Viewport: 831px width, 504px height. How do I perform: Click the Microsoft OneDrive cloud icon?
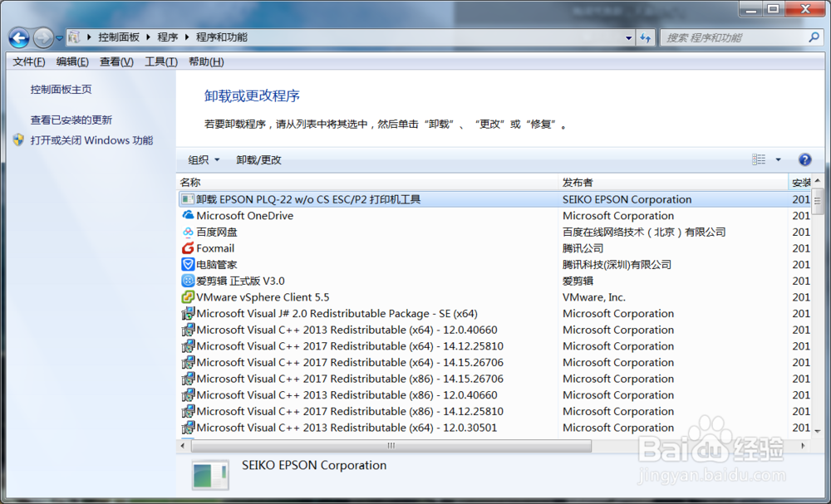pyautogui.click(x=188, y=215)
